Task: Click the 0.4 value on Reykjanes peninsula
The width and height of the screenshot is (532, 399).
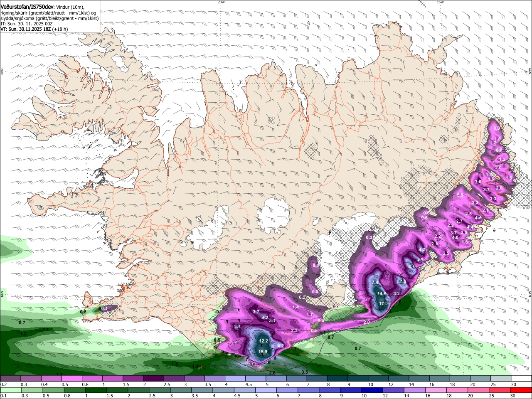Action: [104, 308]
